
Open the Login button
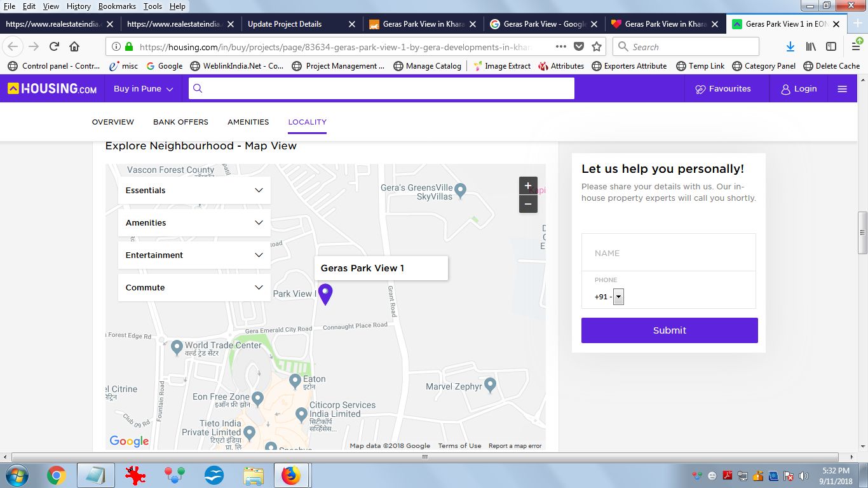click(799, 89)
